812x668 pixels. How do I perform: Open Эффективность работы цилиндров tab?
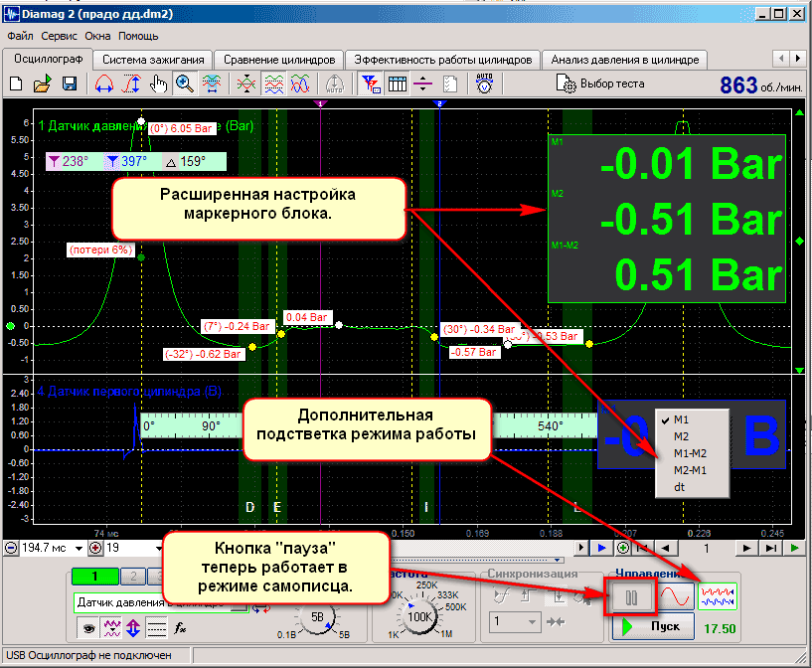(442, 60)
